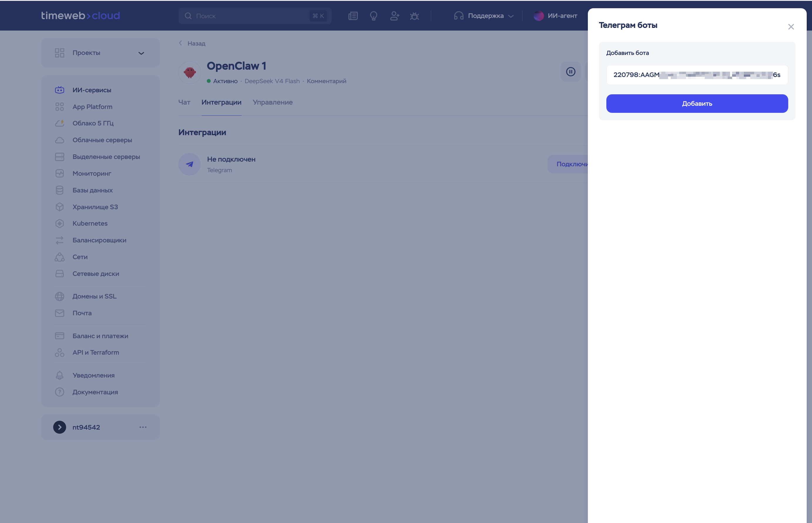
Task: Open ИИ-сервисы in the sidebar
Action: [92, 90]
